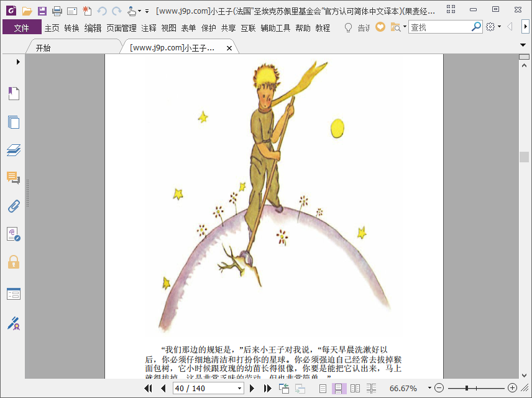Open the 文件 menu
This screenshot has width=532, height=398.
pos(22,27)
